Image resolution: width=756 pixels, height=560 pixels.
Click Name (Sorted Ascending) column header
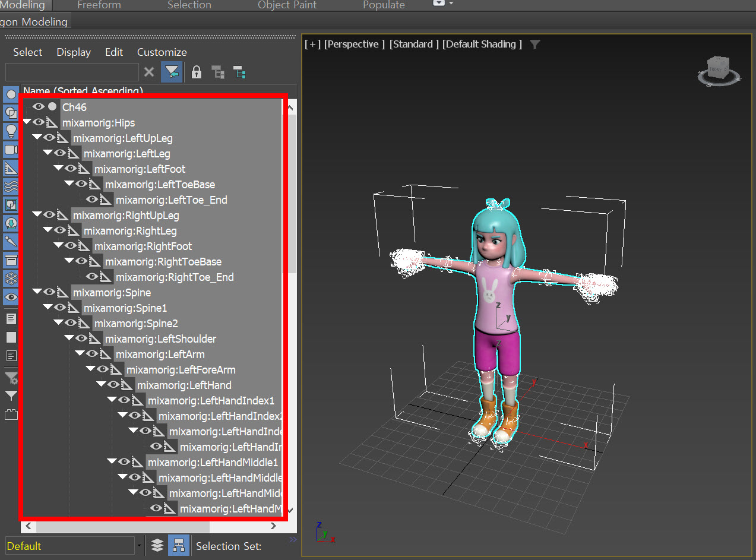tap(83, 91)
